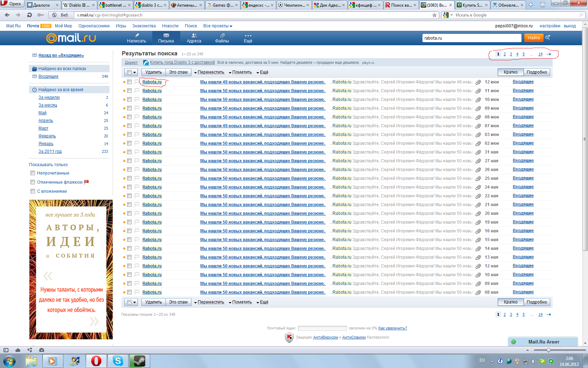Open the bottom Переместить dropdown
Image resolution: width=588 pixels, height=368 pixels.
[209, 302]
